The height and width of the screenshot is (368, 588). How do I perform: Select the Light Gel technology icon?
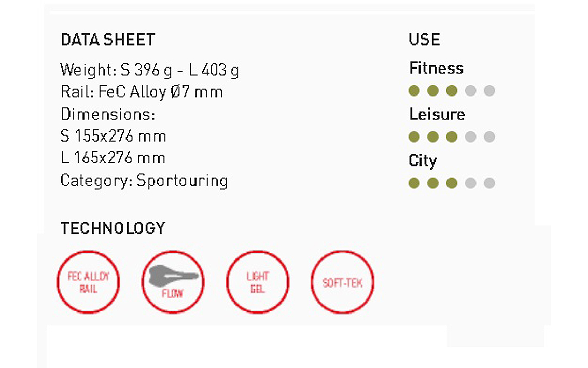[258, 282]
